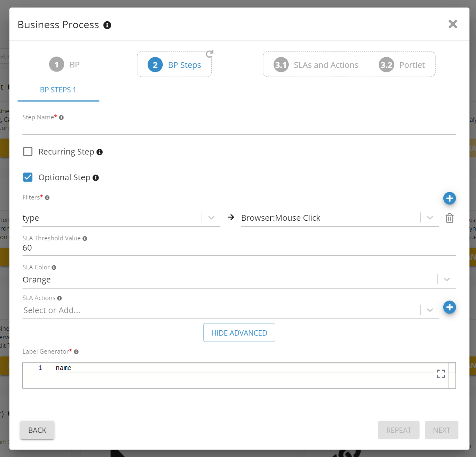Click the BACK button
The image size is (476, 457).
[37, 430]
